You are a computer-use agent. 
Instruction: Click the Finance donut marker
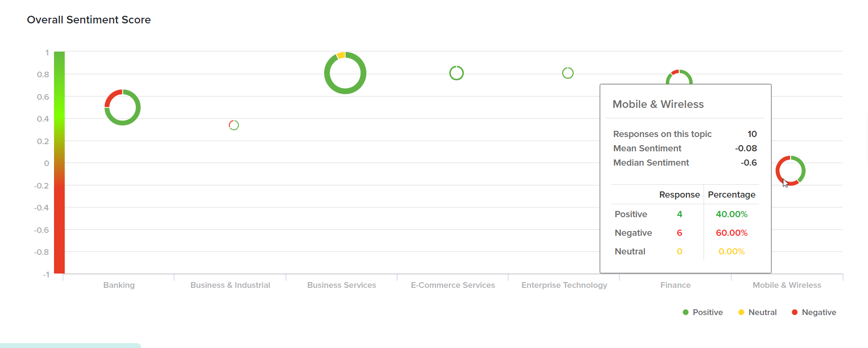(x=679, y=75)
